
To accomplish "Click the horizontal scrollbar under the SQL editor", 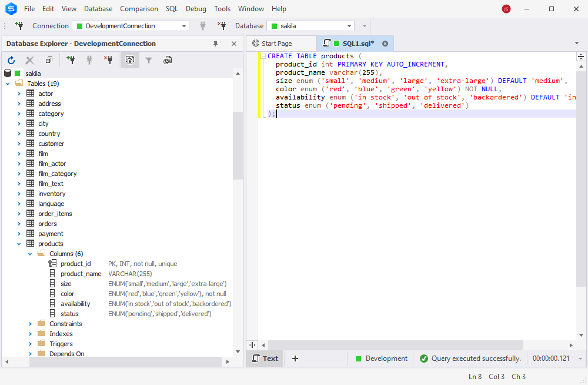I will (x=396, y=345).
